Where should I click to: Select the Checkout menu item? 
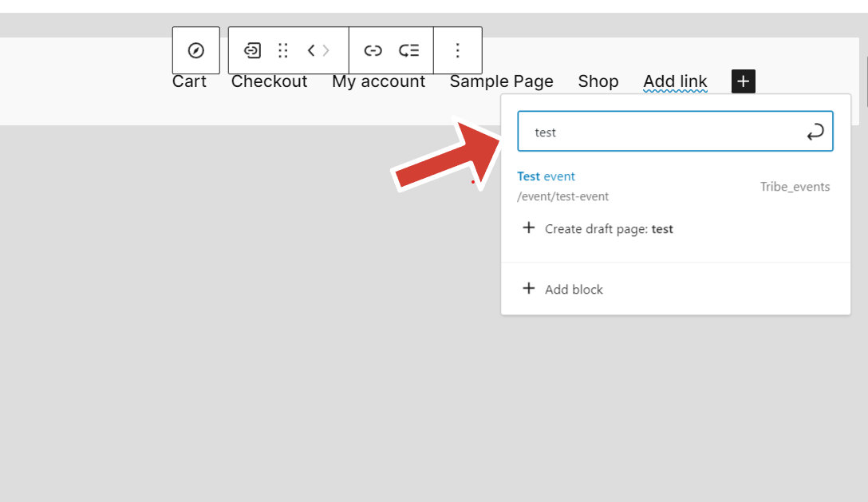pyautogui.click(x=269, y=81)
